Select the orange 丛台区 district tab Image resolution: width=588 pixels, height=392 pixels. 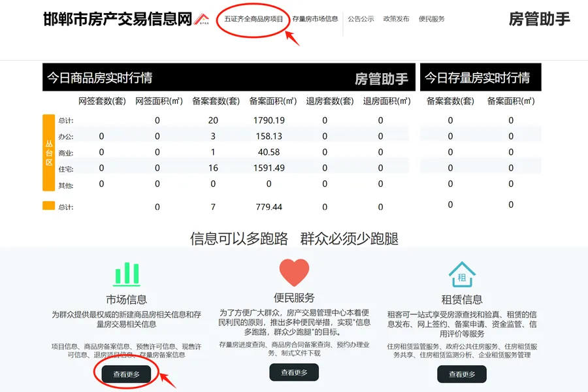coord(48,152)
